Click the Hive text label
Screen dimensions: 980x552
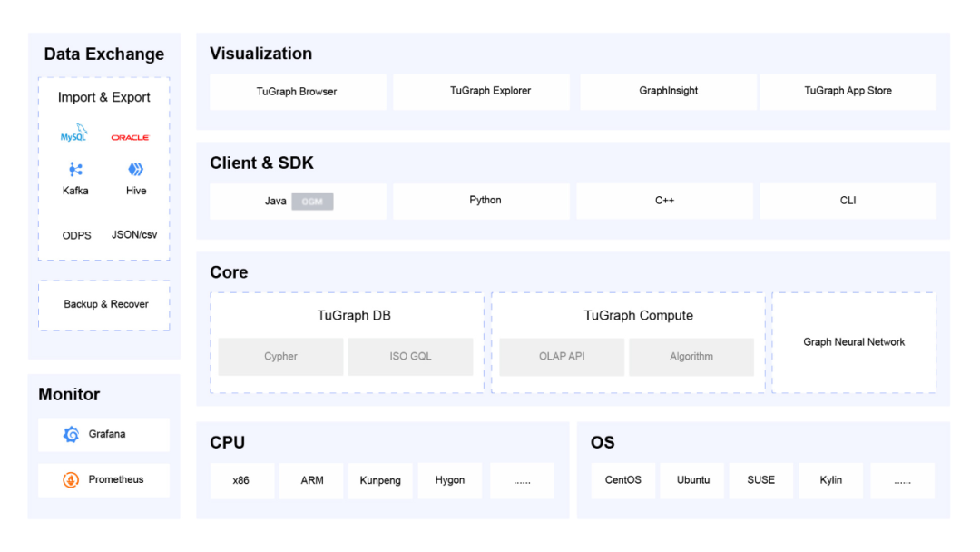click(135, 191)
